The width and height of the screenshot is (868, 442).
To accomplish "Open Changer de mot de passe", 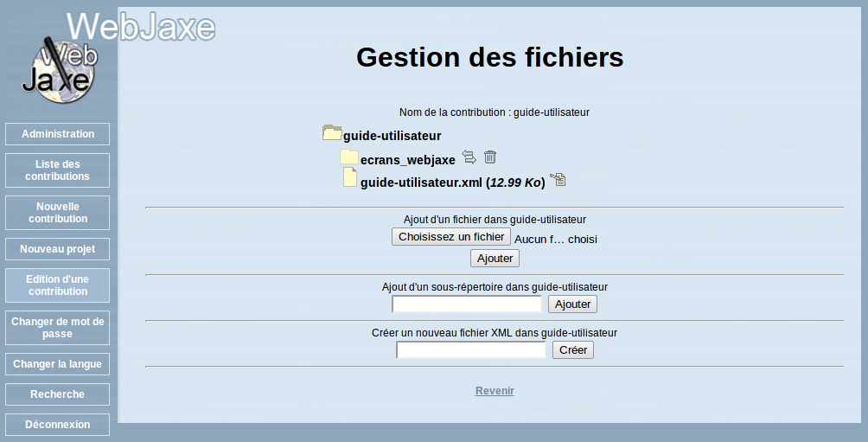I will 58,328.
